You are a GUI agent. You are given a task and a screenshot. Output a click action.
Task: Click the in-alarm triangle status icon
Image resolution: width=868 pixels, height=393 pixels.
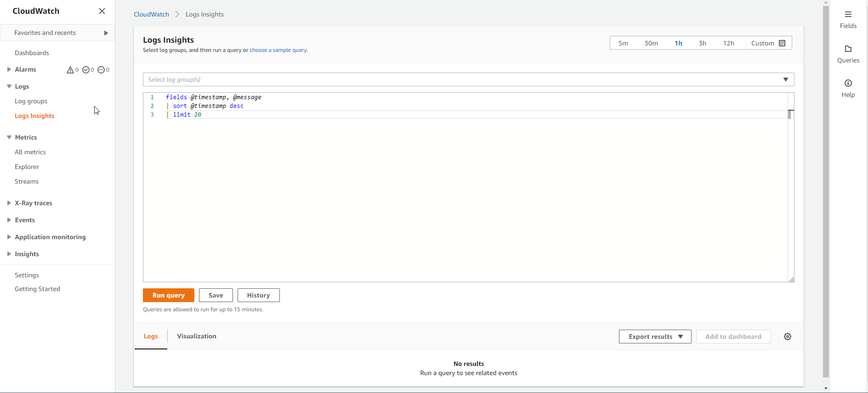tap(70, 70)
